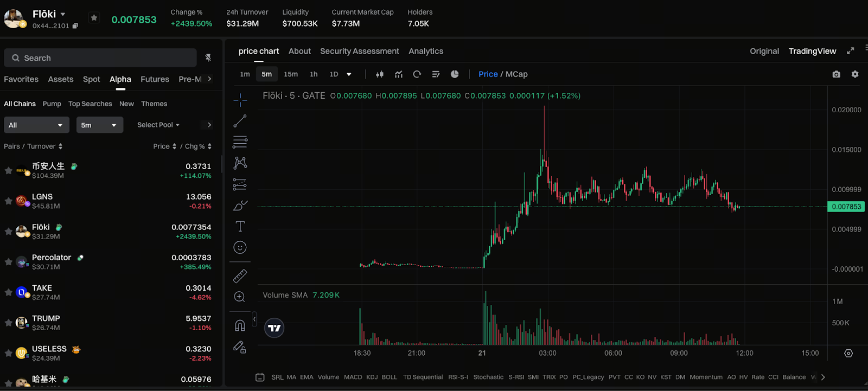
Task: Open the About tab
Action: (299, 51)
